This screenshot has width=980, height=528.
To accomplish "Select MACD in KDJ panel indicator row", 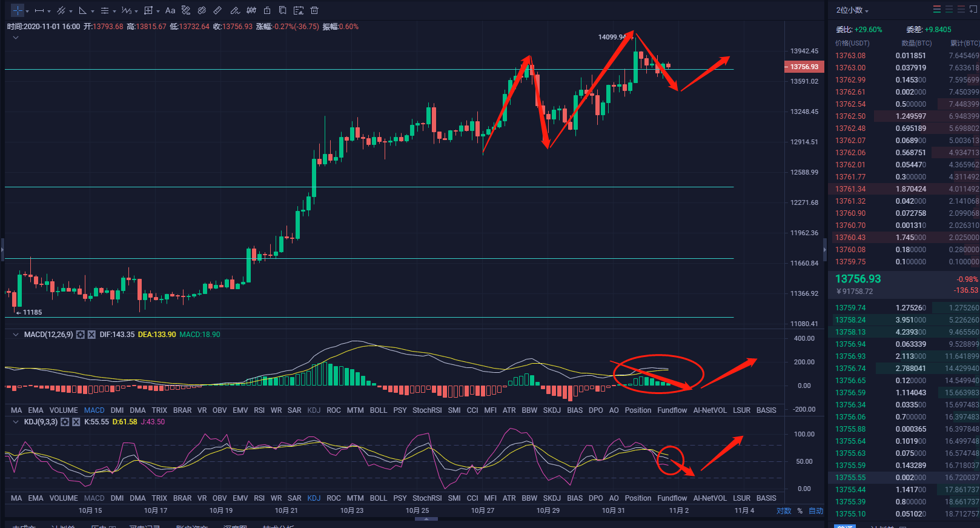I will 94,498.
